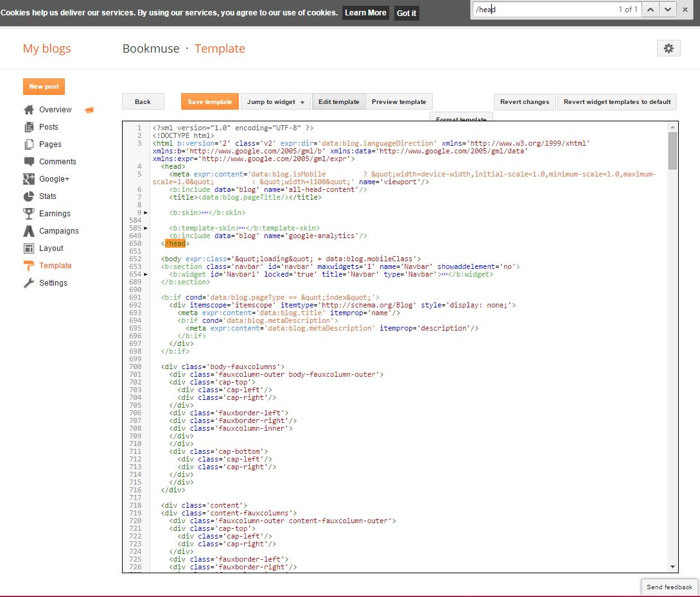Open Campaigns in the sidebar
This screenshot has height=597, width=700.
click(x=59, y=231)
